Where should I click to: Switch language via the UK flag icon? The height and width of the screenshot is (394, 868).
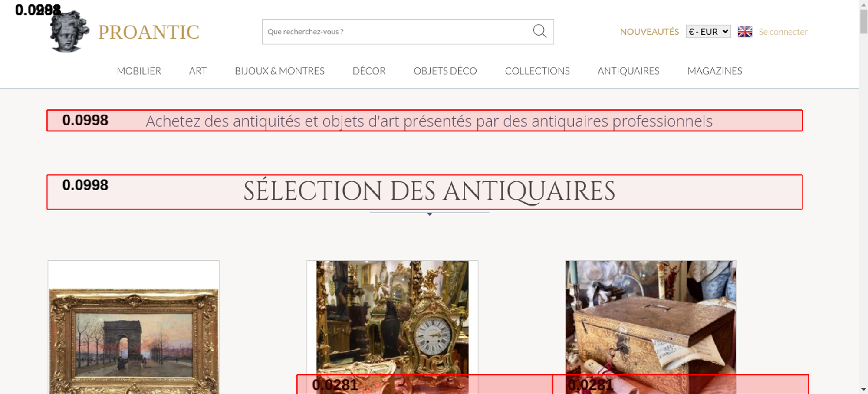[745, 32]
